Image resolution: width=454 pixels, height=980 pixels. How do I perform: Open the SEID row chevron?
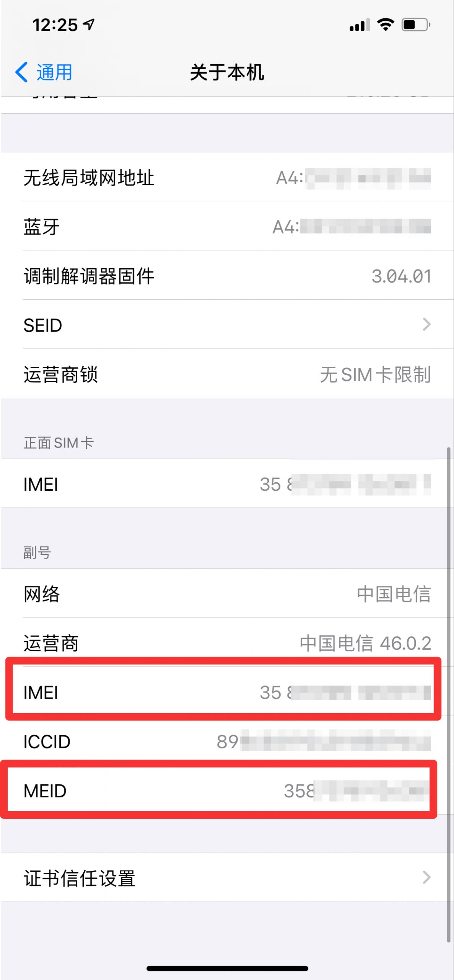click(x=426, y=325)
